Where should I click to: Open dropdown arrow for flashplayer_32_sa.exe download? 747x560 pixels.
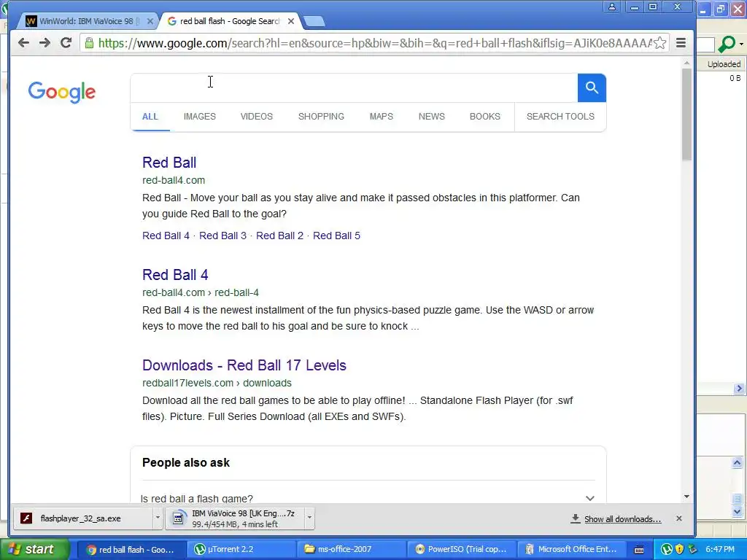pos(158,518)
